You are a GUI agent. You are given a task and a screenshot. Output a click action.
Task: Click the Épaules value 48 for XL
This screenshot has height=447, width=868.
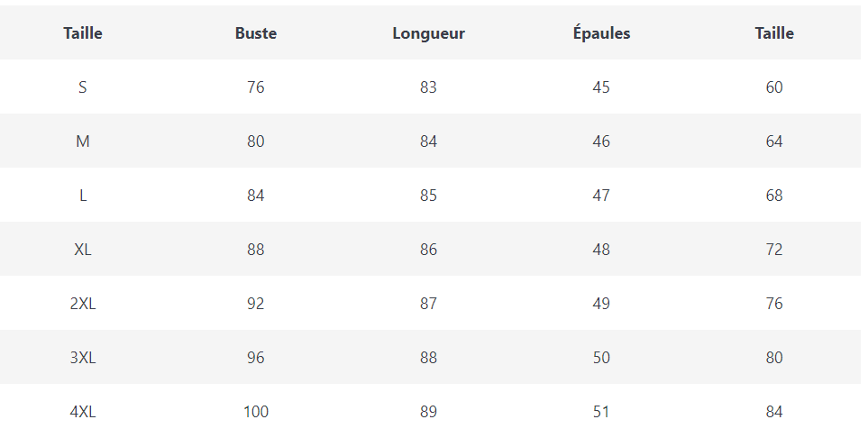[601, 250]
